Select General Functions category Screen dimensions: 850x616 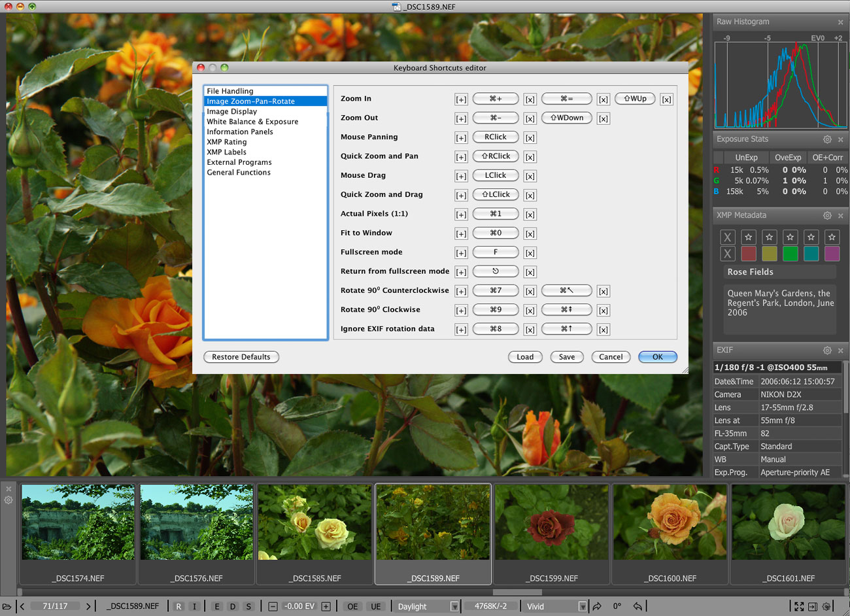pos(239,173)
